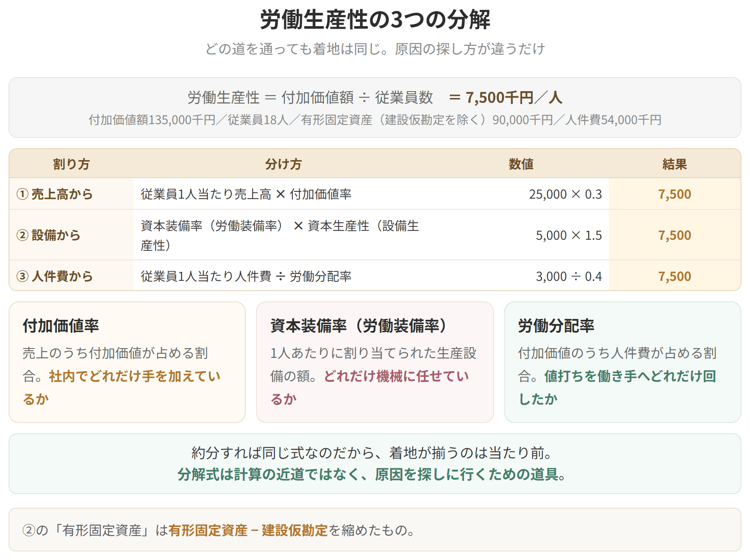Click the data line starting 付加価値額135,000千円
The image size is (750, 560).
tap(375, 120)
